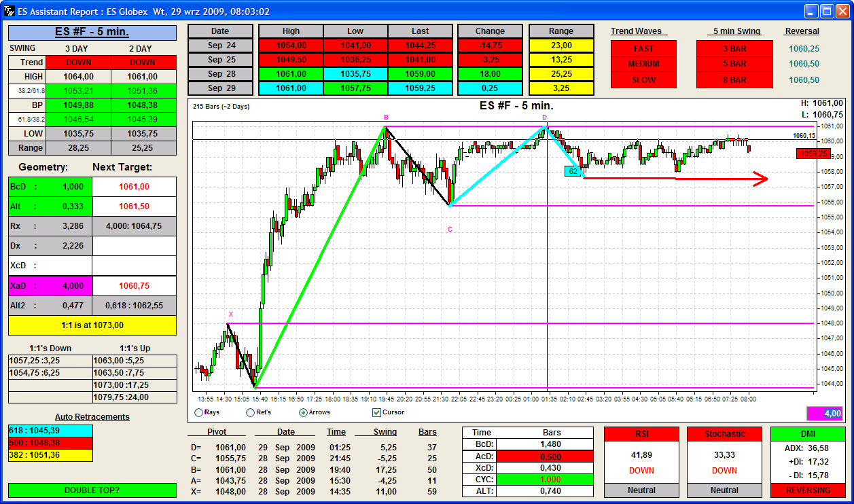Viewport: 854px width, 504px height.
Task: Click the Auto Retracements heading link
Action: pyautogui.click(x=92, y=417)
